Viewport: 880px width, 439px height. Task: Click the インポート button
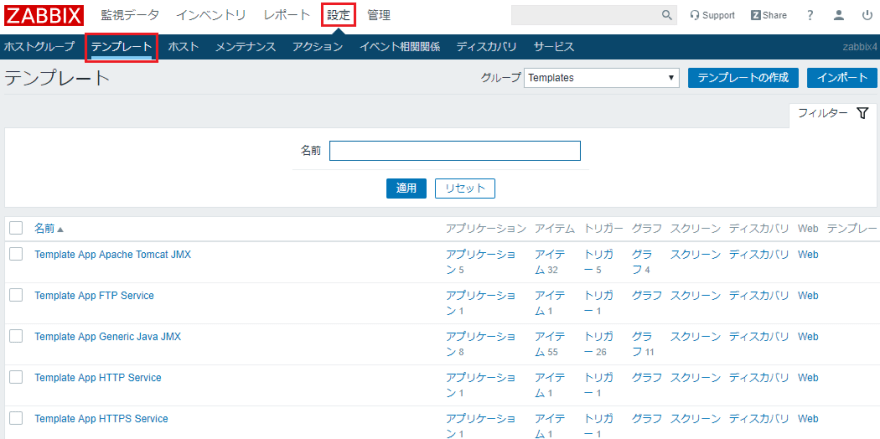click(x=842, y=78)
